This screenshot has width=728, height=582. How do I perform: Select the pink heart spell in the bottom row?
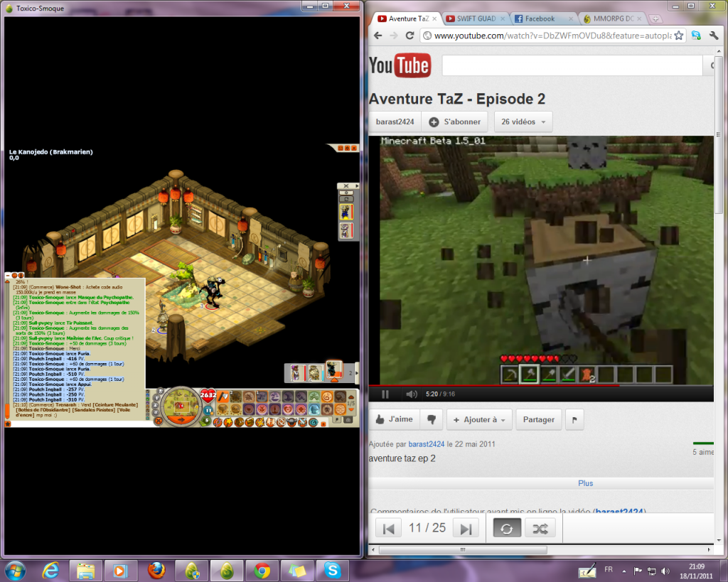(x=289, y=409)
